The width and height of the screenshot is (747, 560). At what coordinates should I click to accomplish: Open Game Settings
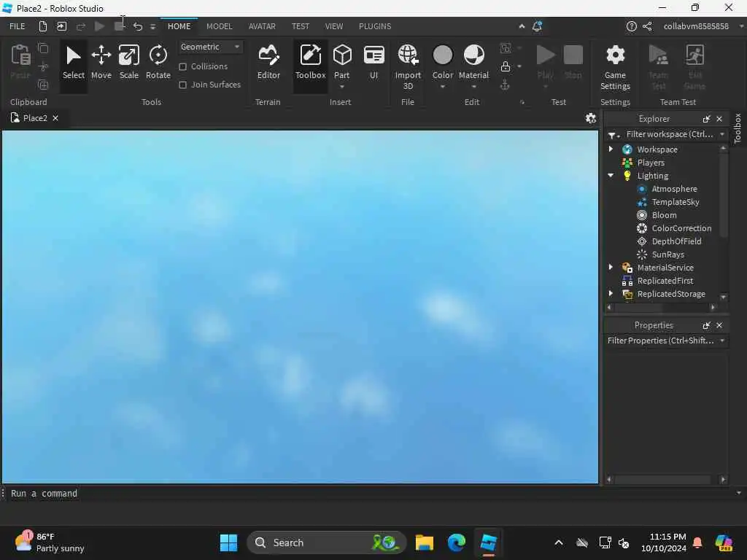tap(615, 66)
